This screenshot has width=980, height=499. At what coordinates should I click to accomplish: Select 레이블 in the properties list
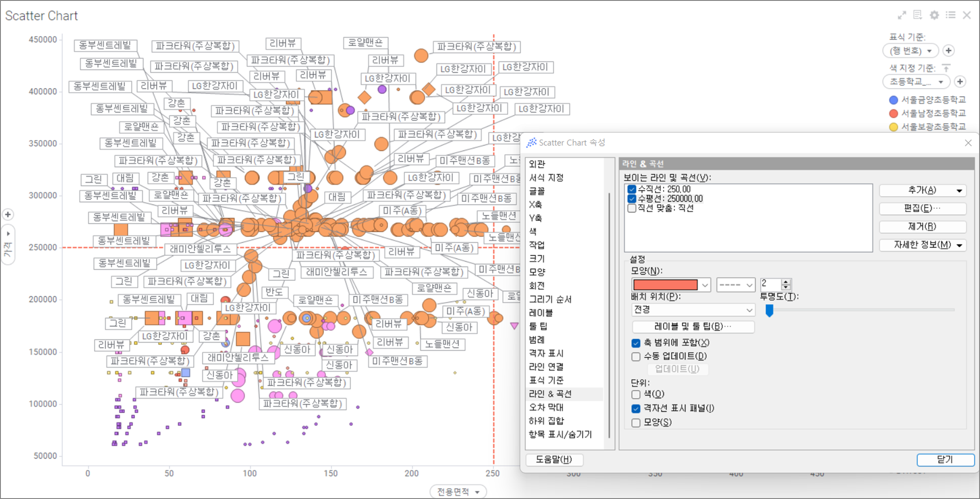(541, 312)
